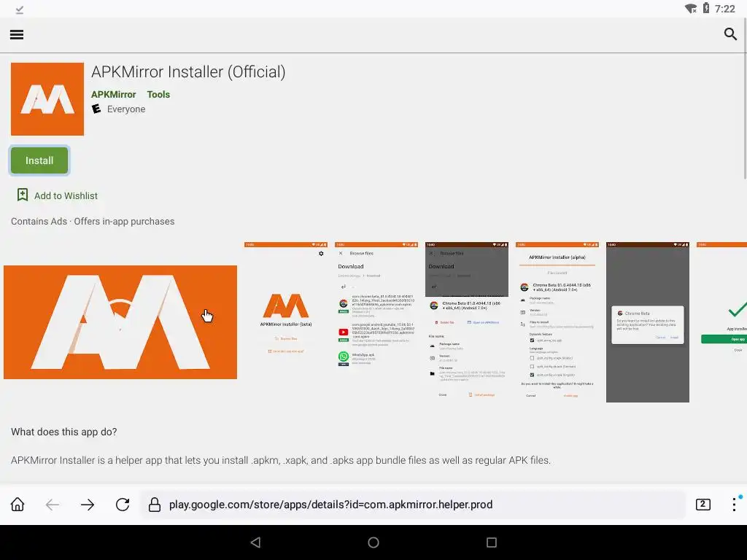747x560 pixels.
Task: Tap the APKMirror Installer app icon
Action: pyautogui.click(x=47, y=99)
